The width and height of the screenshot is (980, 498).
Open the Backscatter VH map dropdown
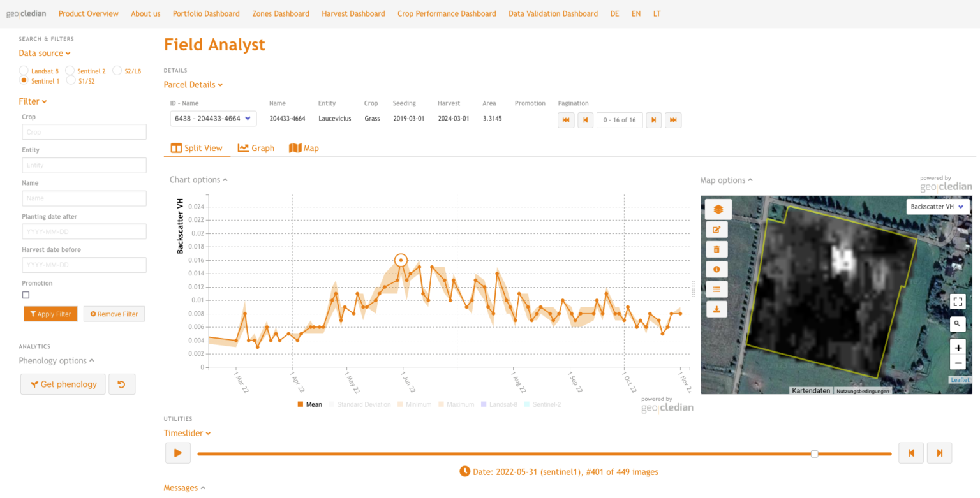938,207
